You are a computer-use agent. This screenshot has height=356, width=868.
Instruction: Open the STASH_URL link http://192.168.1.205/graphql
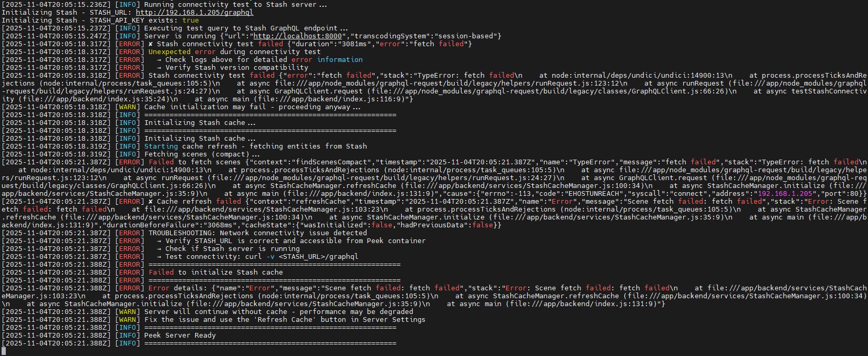click(x=194, y=13)
